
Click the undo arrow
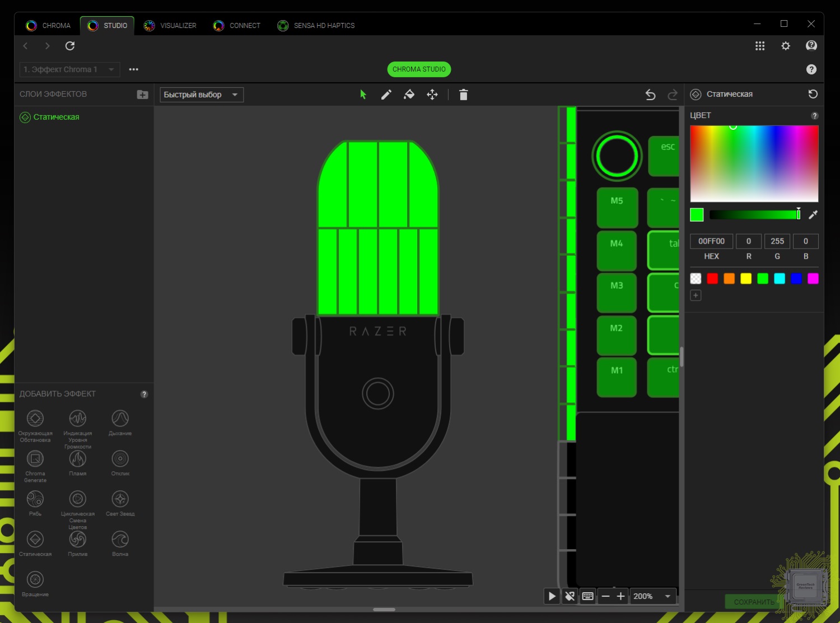[x=650, y=95]
